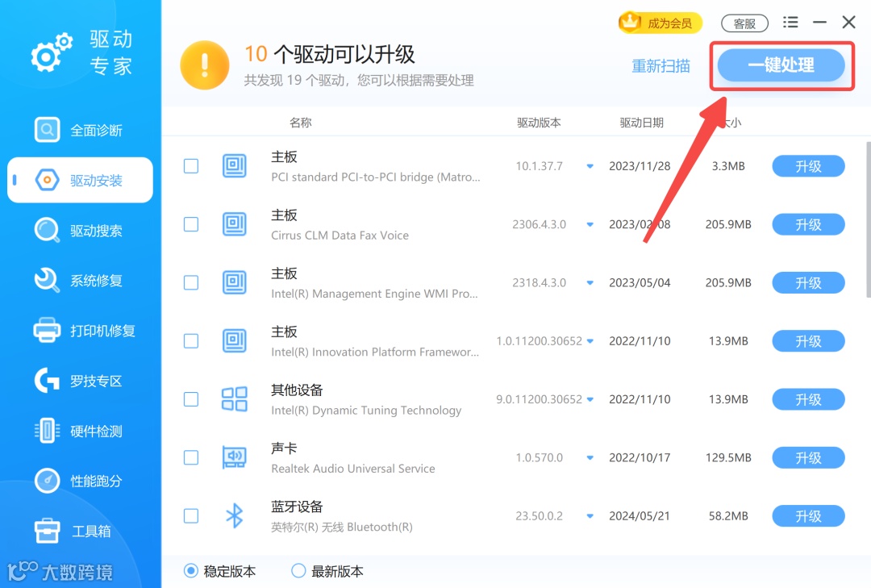This screenshot has height=588, width=871.
Task: Click 升级 for Intel Dynamic Tuning Technology
Action: (808, 399)
